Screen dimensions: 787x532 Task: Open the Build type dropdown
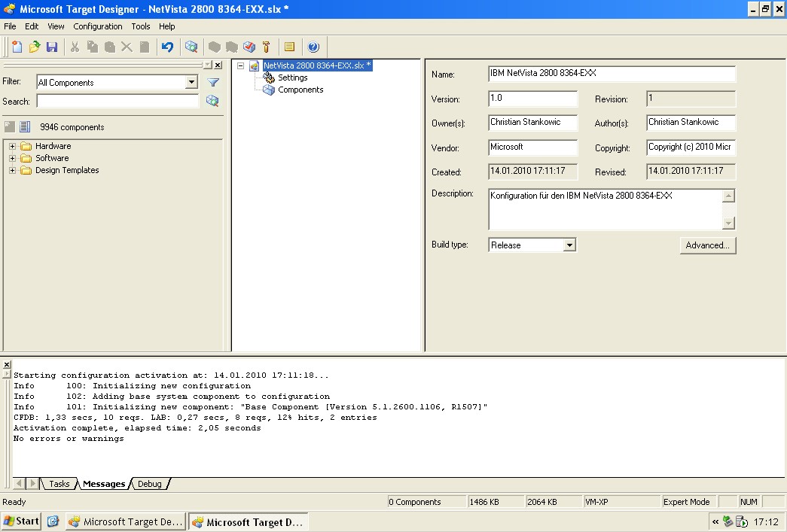point(569,245)
